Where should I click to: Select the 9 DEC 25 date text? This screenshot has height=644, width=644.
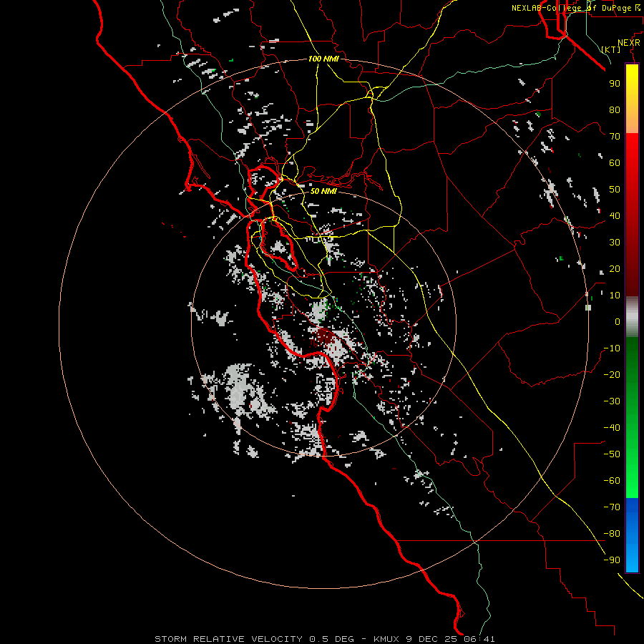tap(434, 639)
